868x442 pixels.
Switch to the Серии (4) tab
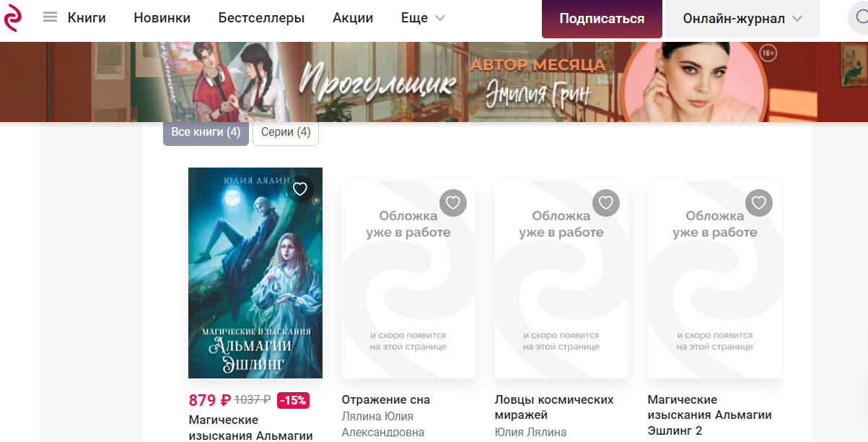click(x=286, y=132)
